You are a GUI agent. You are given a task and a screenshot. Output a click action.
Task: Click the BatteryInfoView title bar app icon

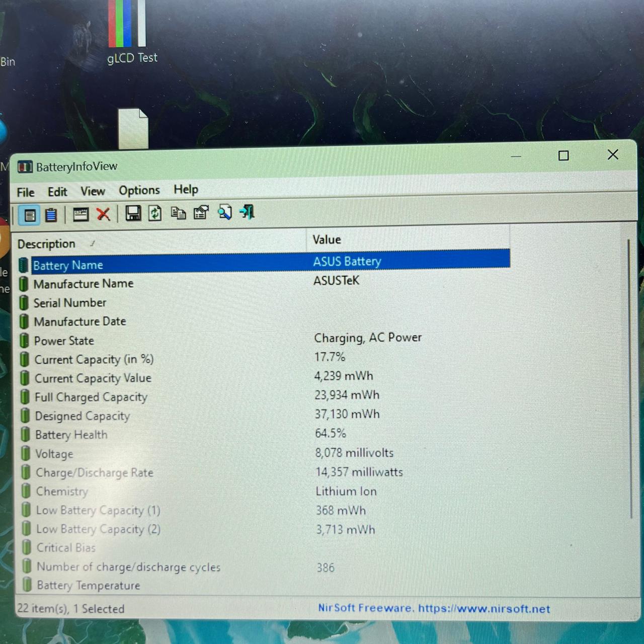(x=25, y=167)
